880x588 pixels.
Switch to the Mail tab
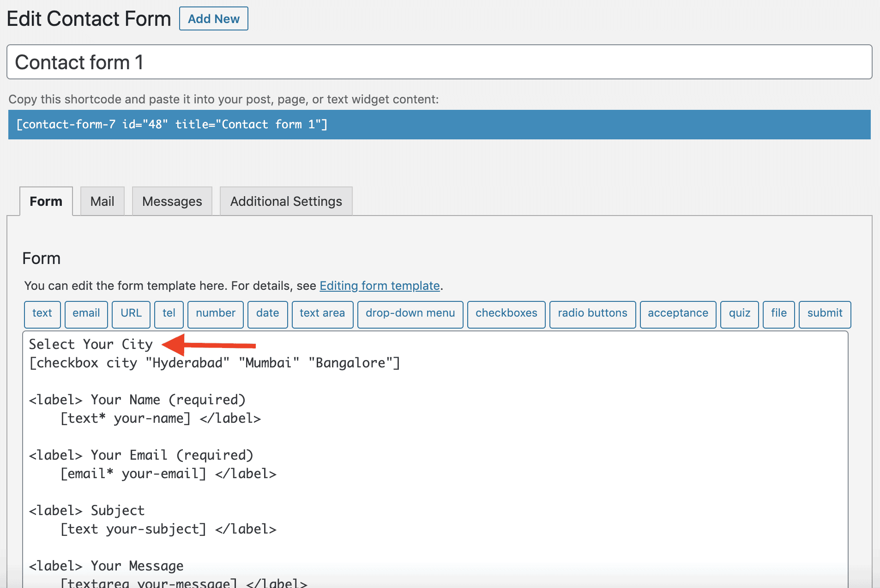pyautogui.click(x=102, y=201)
